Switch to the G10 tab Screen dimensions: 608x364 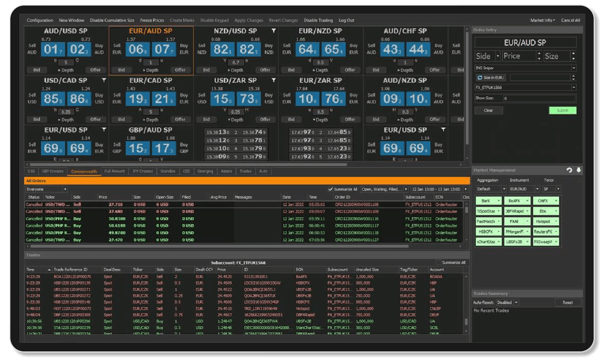pyautogui.click(x=31, y=171)
